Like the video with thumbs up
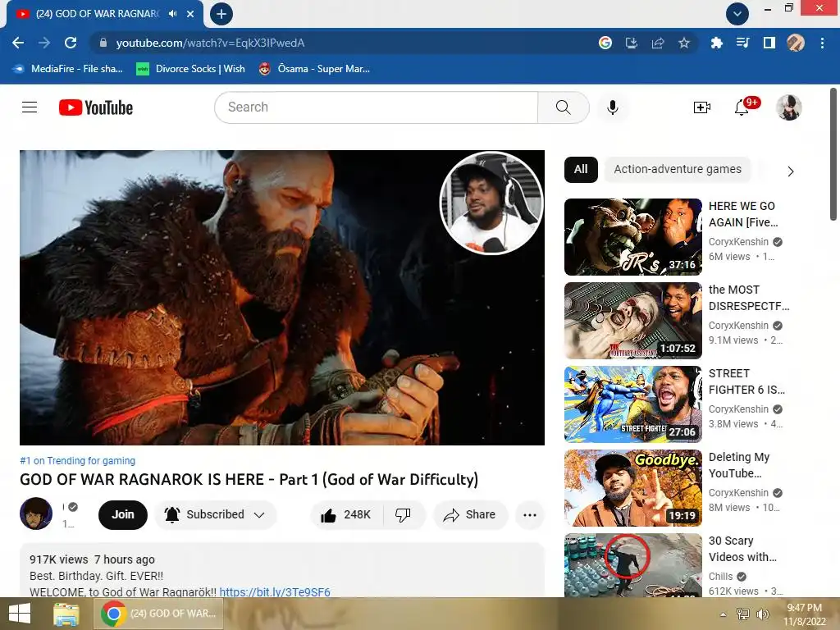This screenshot has height=630, width=840. click(346, 515)
